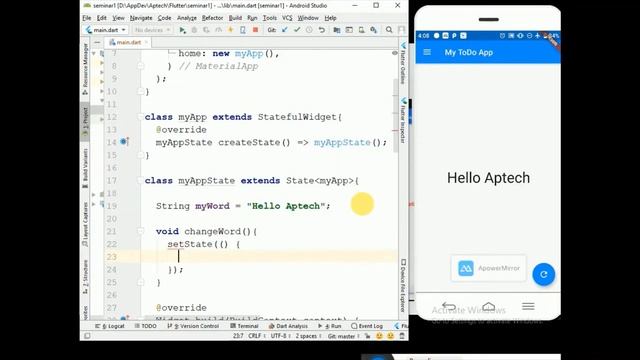Open the TODO tool window

click(145, 326)
